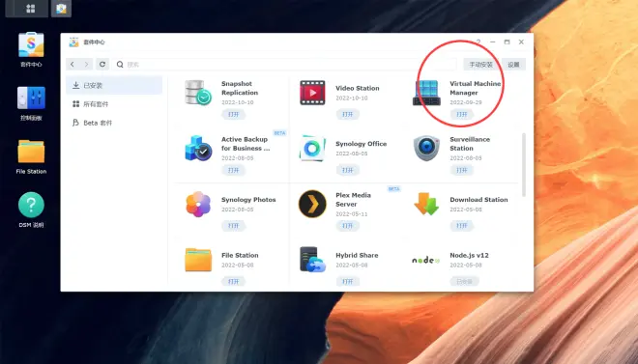Click the Synology Photos package title
The image size is (638, 364).
tap(248, 200)
